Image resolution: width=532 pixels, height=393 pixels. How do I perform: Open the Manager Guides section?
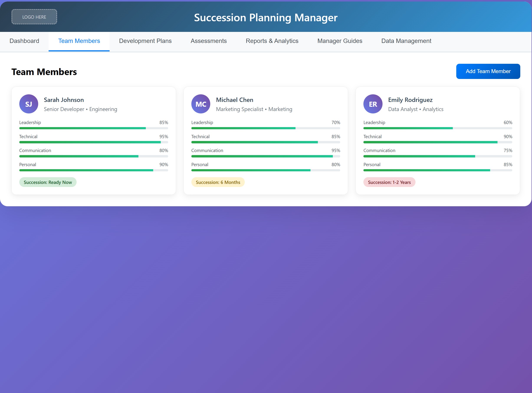point(340,41)
